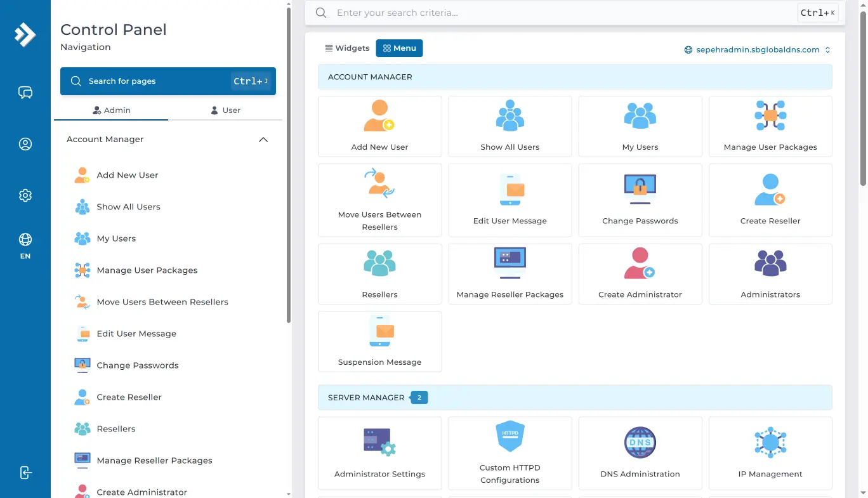Viewport: 868px width, 498px height.
Task: Click My Users in the navigation list
Action: pos(116,239)
